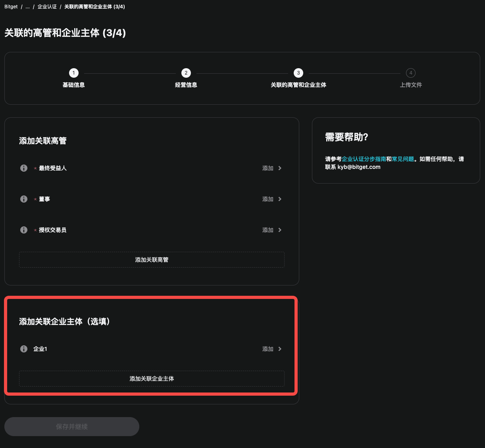Click the 添加关联企业主体 dashed button

[x=152, y=379]
